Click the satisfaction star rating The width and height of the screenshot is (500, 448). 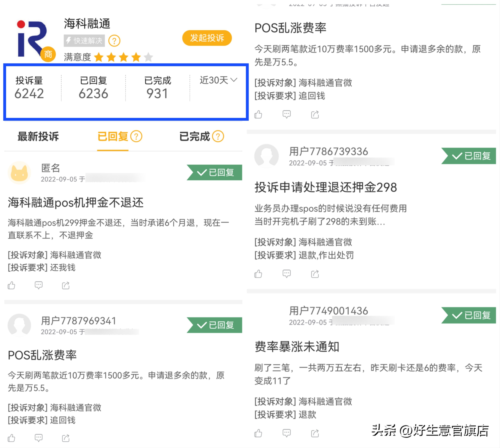click(123, 58)
